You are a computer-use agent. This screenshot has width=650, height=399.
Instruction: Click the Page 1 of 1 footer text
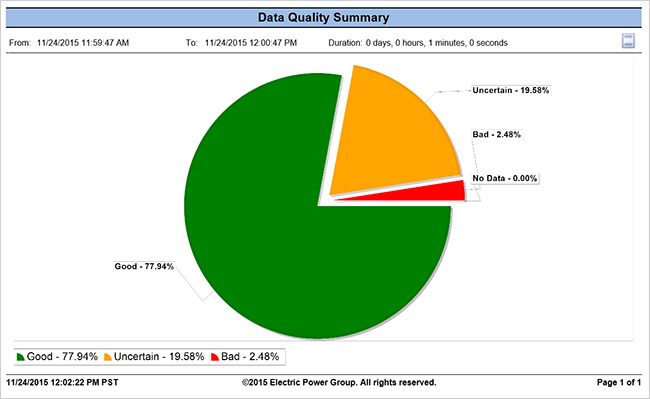coord(619,382)
